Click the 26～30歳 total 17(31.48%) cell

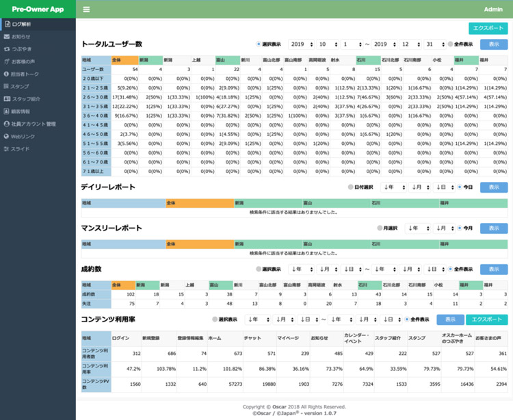tap(125, 97)
